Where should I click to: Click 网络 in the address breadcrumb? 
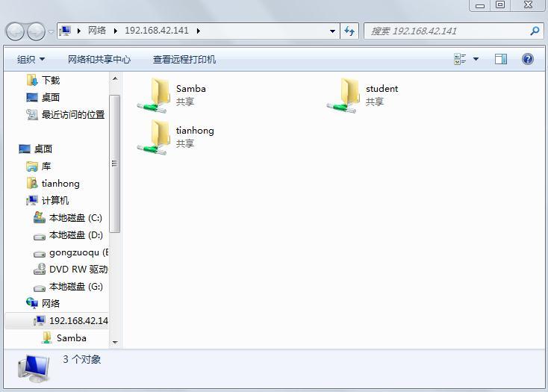tap(97, 31)
